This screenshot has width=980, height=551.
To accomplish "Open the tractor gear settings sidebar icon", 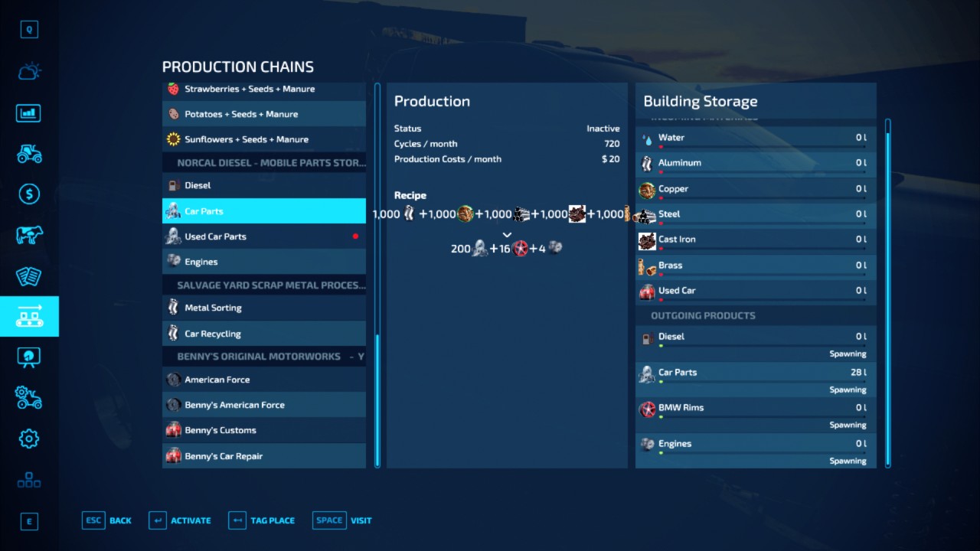I will [29, 397].
